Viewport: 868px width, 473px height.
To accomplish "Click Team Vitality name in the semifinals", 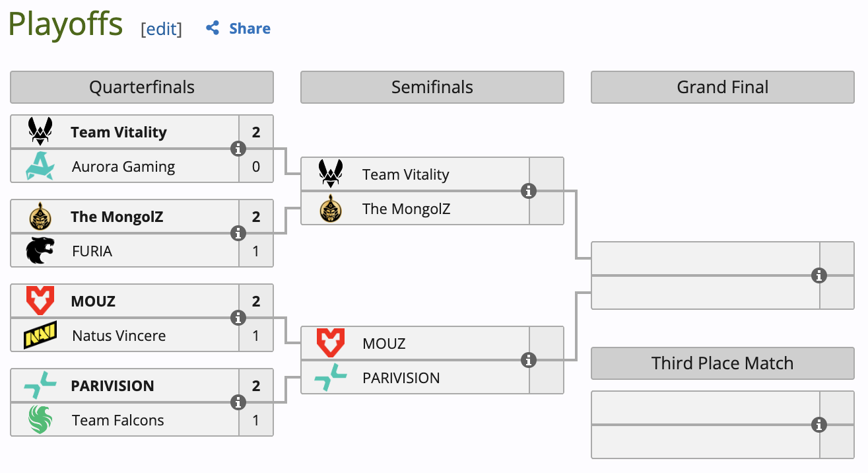I will click(405, 175).
